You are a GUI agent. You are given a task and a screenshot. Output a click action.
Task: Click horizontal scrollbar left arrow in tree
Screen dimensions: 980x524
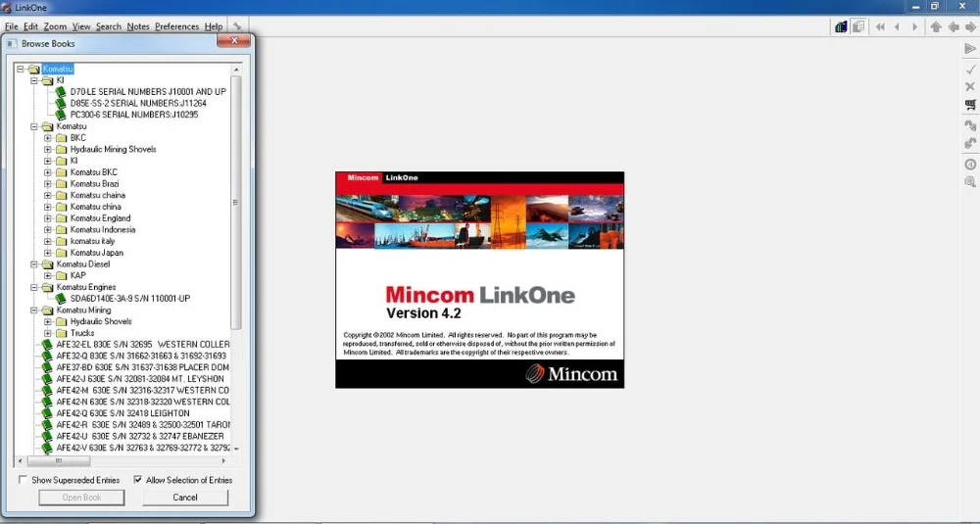click(21, 461)
